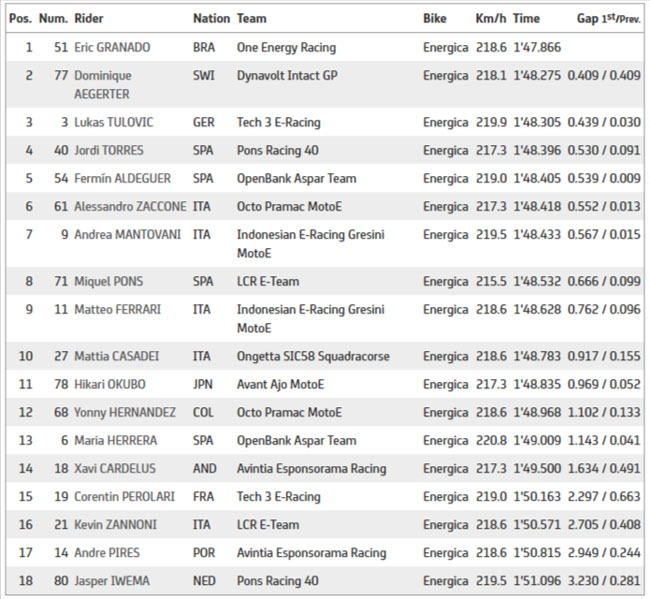Select rider name Jasper IWEMA

tap(112, 581)
